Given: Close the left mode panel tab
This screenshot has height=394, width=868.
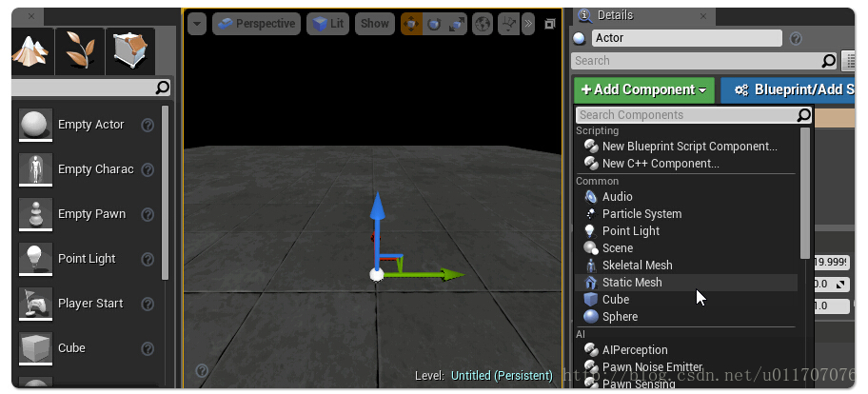Looking at the screenshot, I should pyautogui.click(x=31, y=16).
